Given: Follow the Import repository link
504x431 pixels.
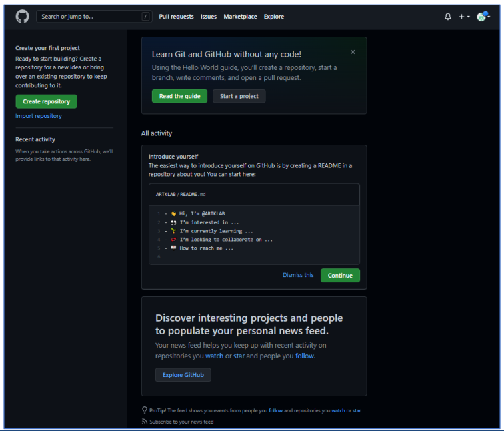Looking at the screenshot, I should 39,116.
